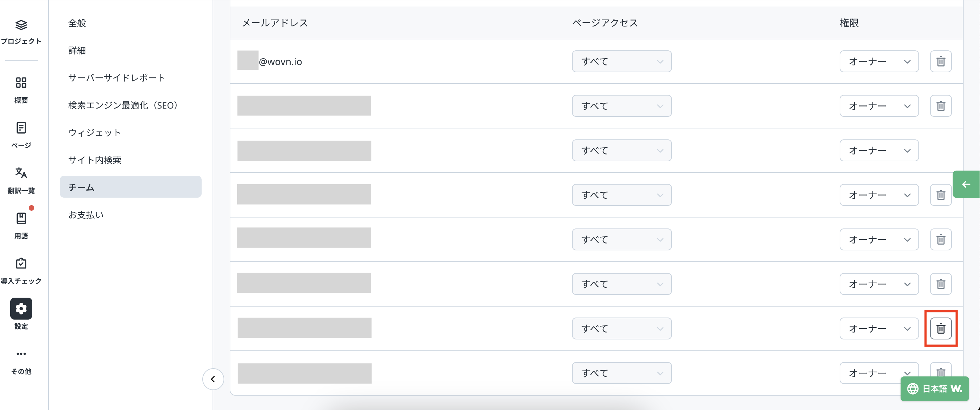This screenshot has height=410, width=980.
Task: Click the 日本語 language switcher widget
Action: pos(934,389)
